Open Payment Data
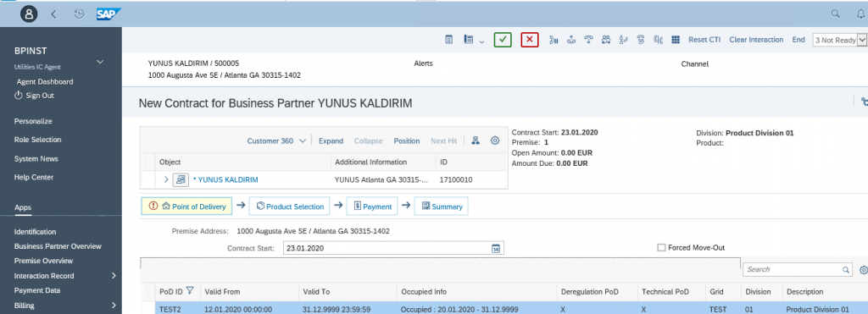 [37, 290]
